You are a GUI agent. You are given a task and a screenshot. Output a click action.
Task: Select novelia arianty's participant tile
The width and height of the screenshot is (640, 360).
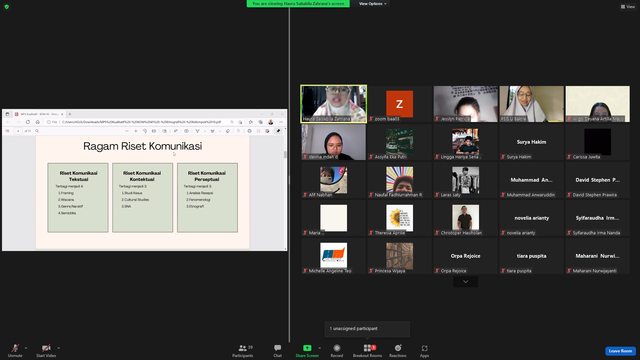point(531,218)
